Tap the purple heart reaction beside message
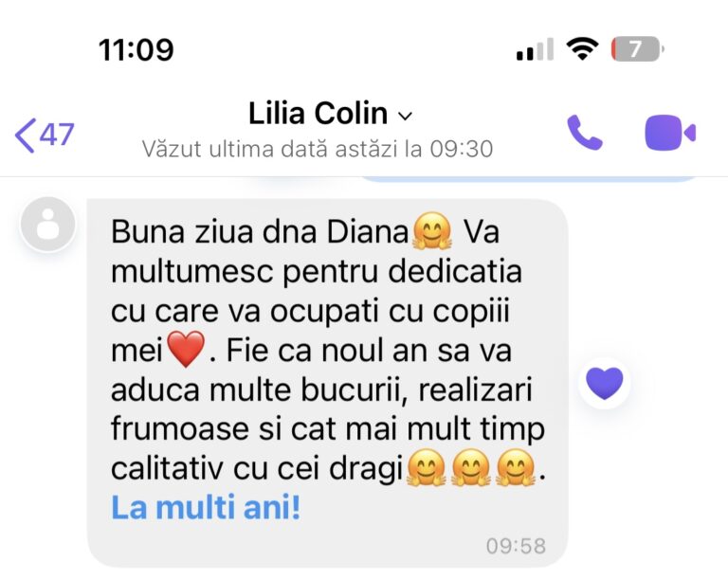This screenshot has width=728, height=580. (604, 383)
